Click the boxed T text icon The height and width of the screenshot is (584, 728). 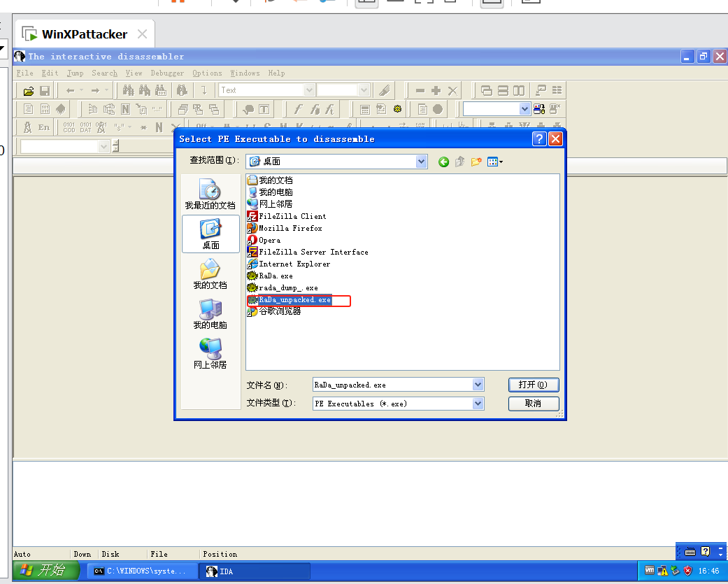(264, 109)
